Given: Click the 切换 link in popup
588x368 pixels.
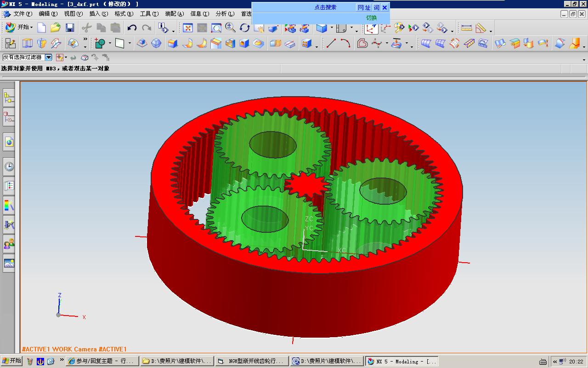Looking at the screenshot, I should (x=371, y=18).
